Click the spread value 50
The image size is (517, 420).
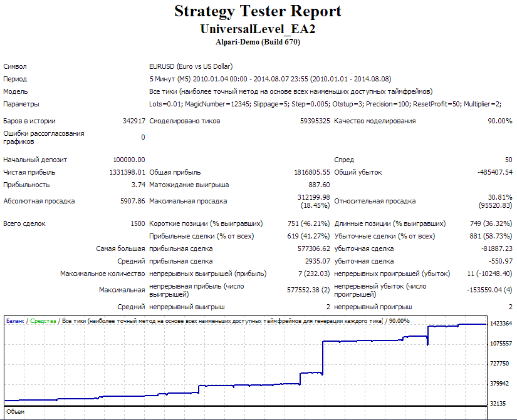(508, 160)
